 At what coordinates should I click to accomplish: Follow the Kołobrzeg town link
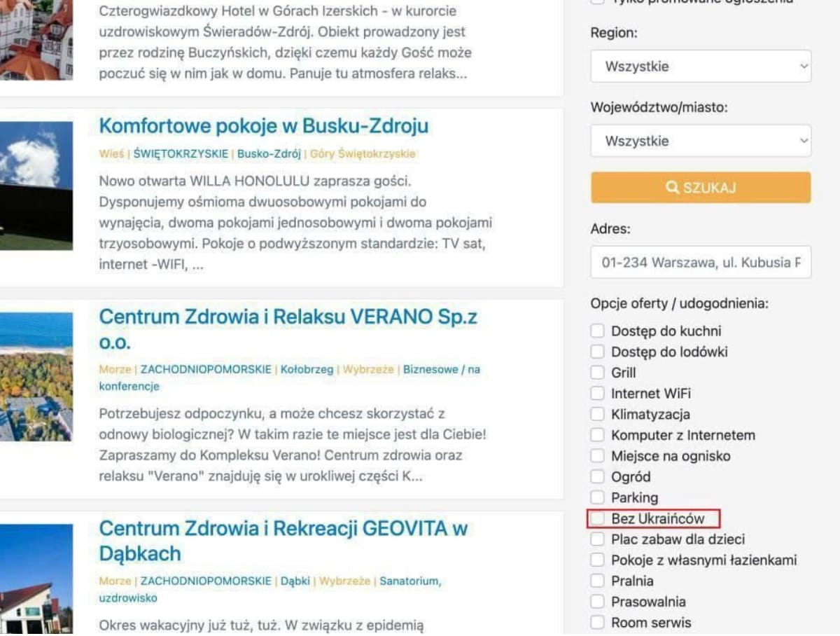pos(307,369)
